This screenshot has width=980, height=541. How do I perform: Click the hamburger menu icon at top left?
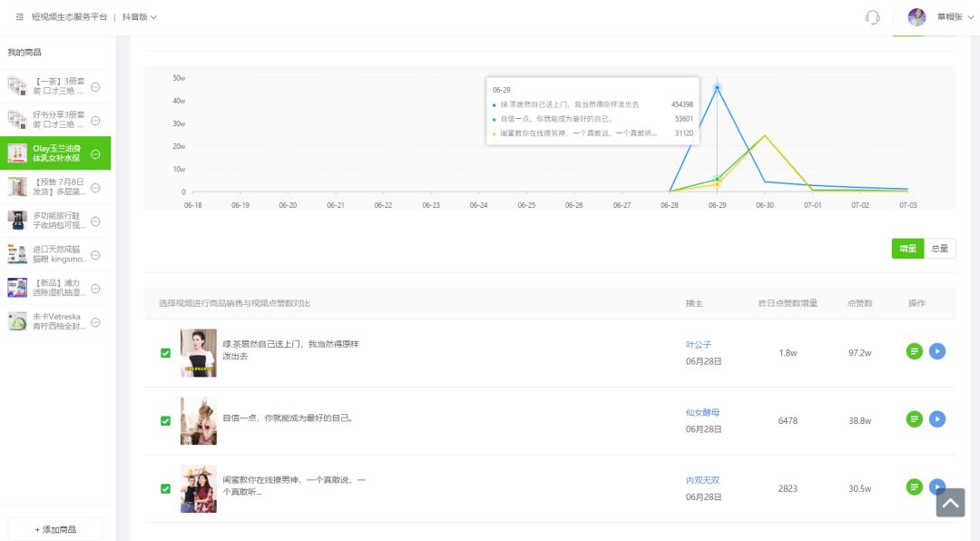[x=20, y=17]
